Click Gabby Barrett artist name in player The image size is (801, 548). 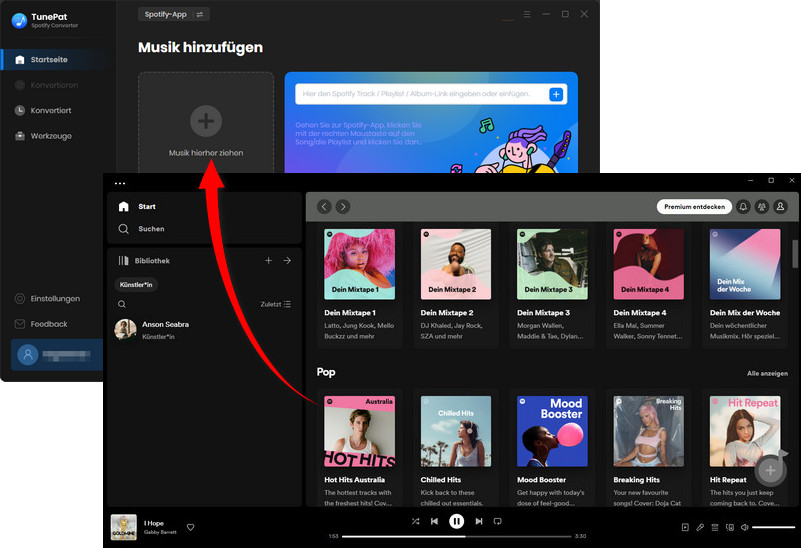coord(160,532)
